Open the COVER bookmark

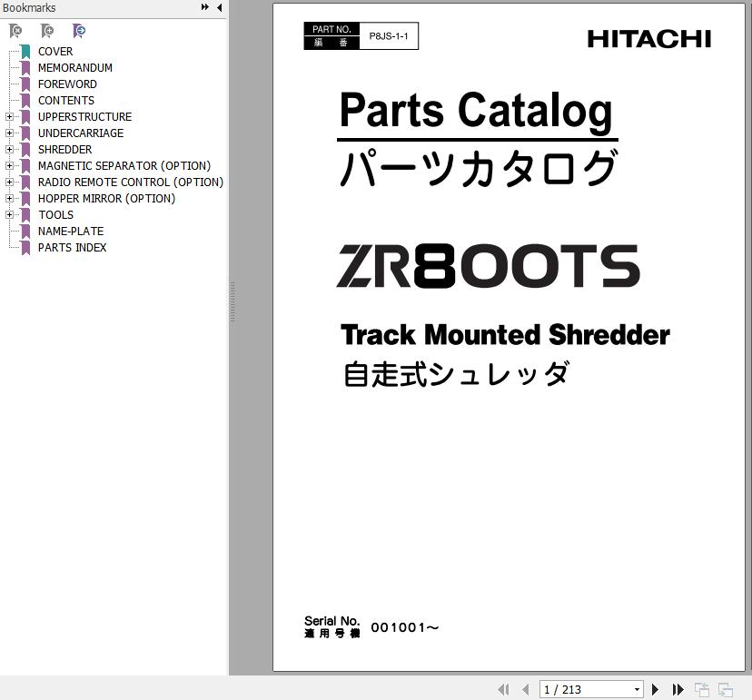(55, 52)
